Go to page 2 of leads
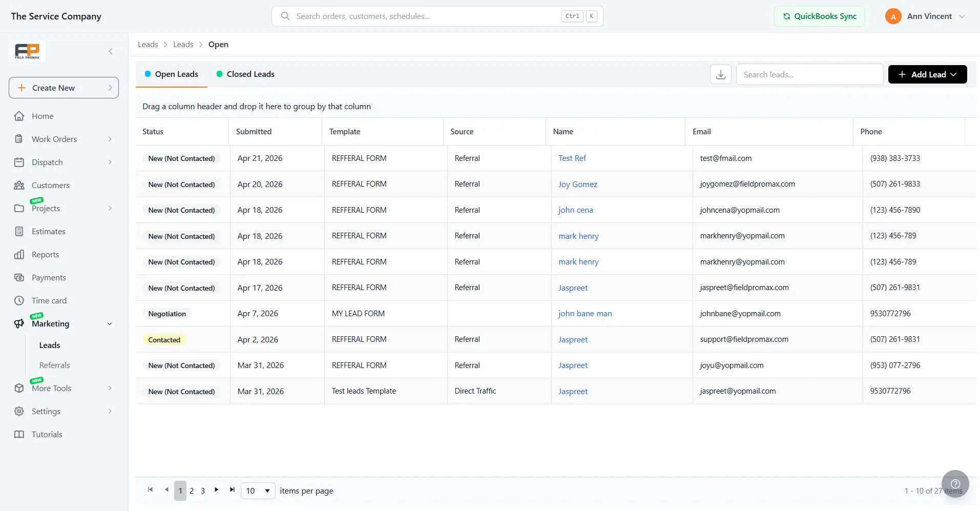The width and height of the screenshot is (980, 511). point(192,490)
